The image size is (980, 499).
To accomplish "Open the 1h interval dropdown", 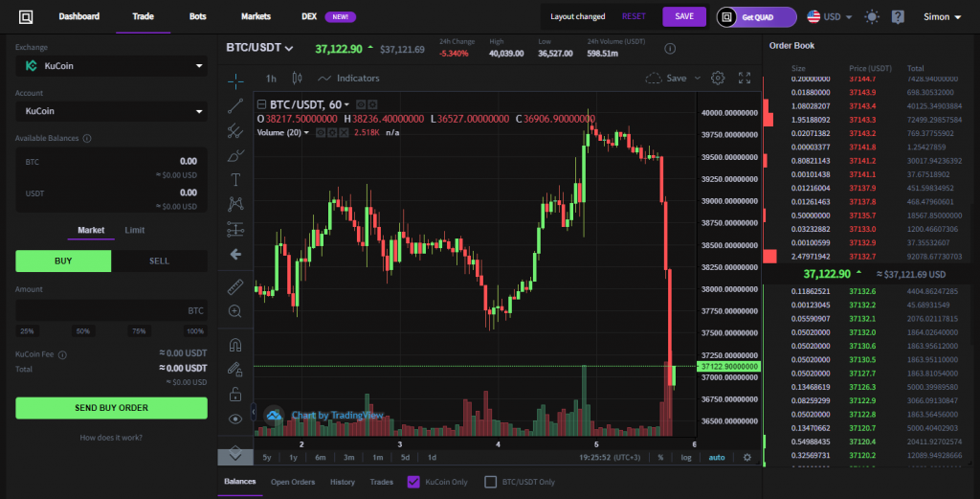I will (x=271, y=79).
